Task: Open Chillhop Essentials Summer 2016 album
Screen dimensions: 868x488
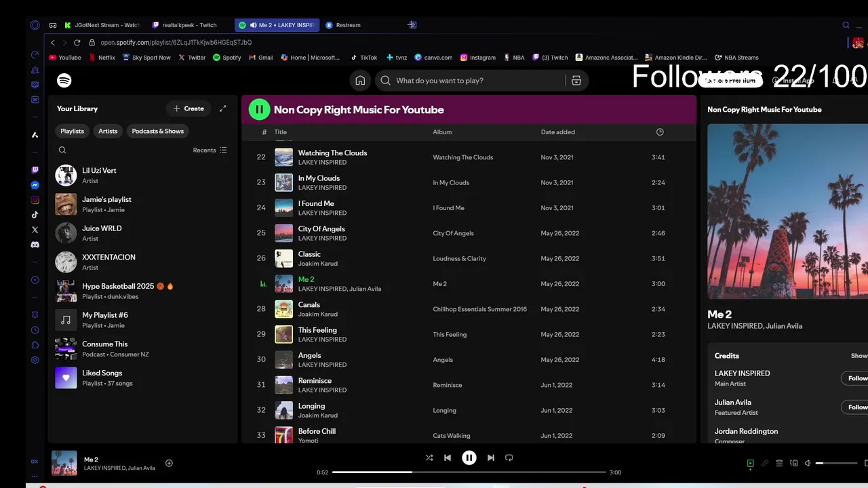Action: (479, 309)
